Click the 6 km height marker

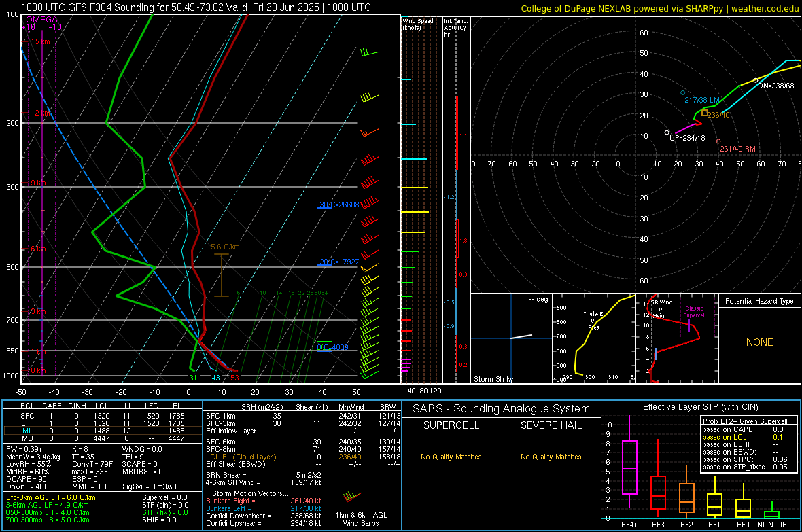38,249
